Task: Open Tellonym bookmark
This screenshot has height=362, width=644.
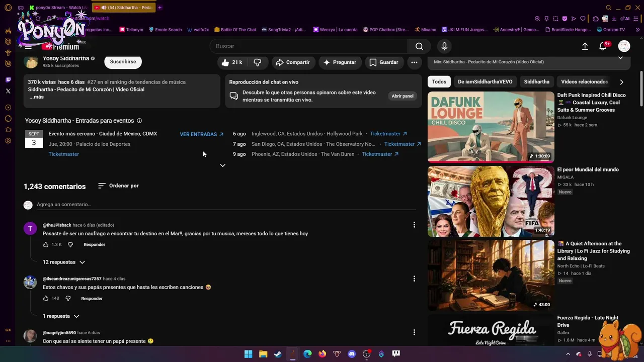Action: 131,30
